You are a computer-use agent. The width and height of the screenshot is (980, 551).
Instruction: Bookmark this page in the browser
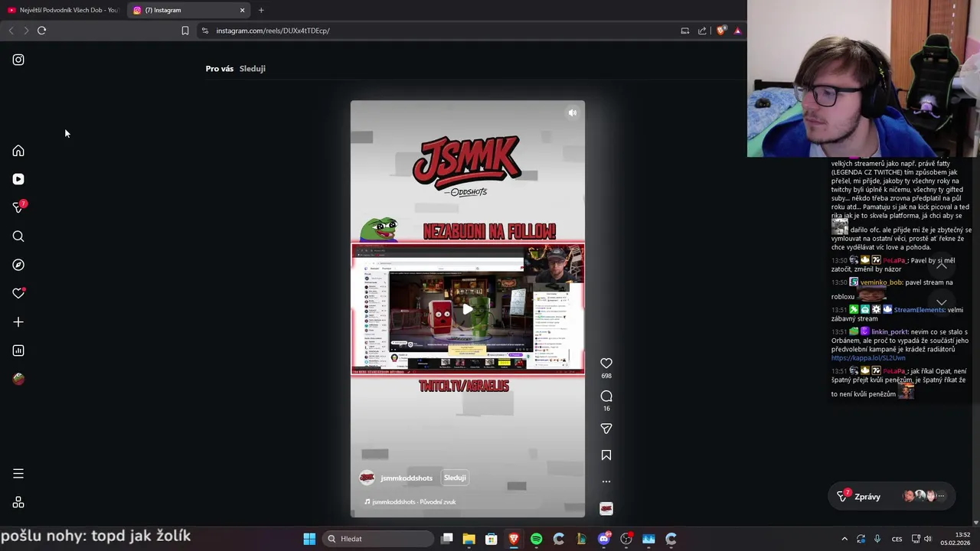(185, 31)
